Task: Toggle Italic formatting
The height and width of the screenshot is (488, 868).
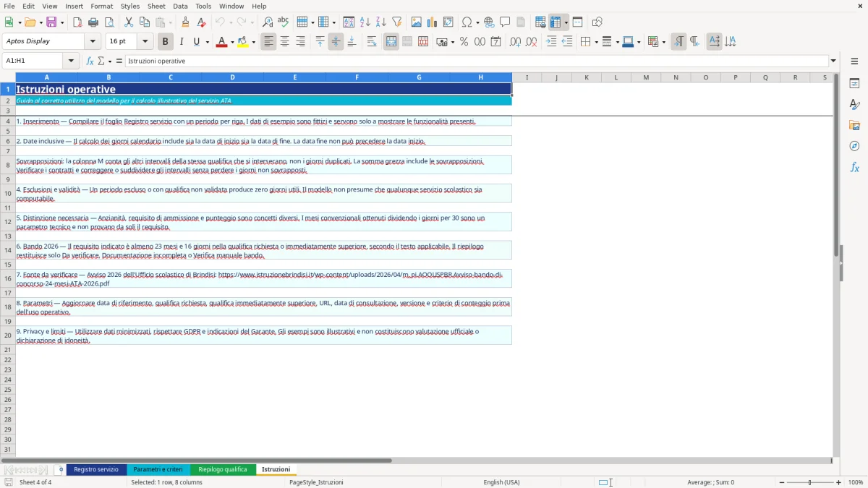Action: pos(182,42)
